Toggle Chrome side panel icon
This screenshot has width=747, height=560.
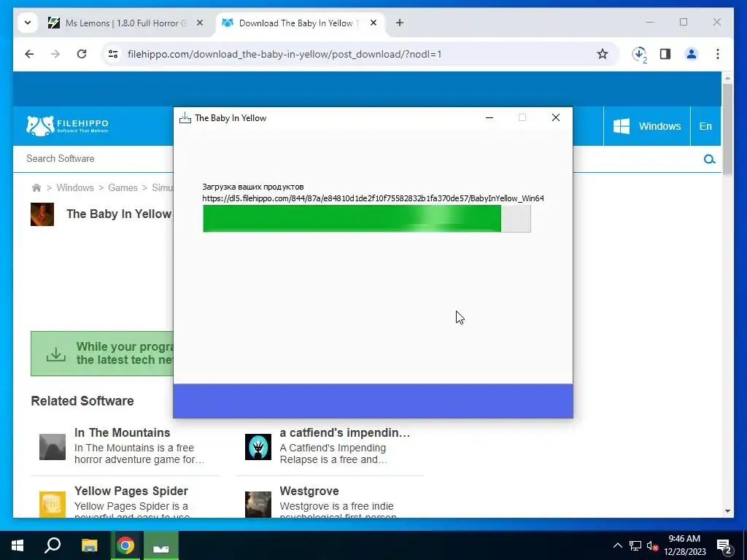[665, 54]
